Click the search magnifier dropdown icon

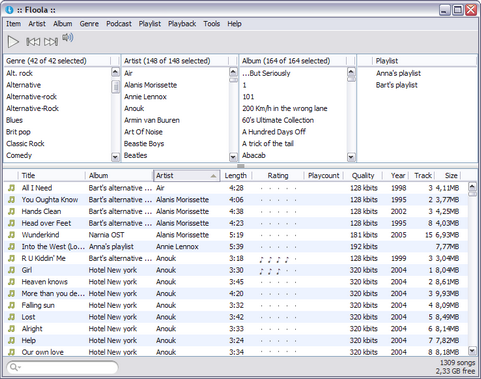point(15,367)
